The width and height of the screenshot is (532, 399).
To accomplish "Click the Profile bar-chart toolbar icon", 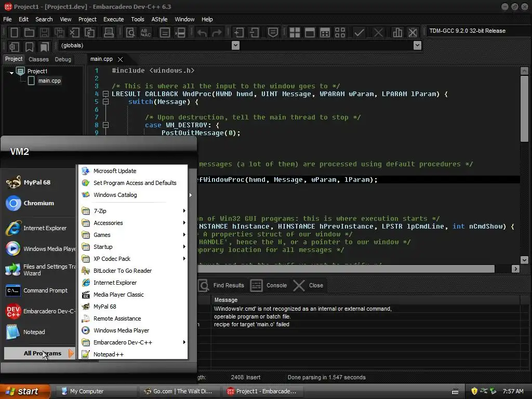I will (x=397, y=33).
